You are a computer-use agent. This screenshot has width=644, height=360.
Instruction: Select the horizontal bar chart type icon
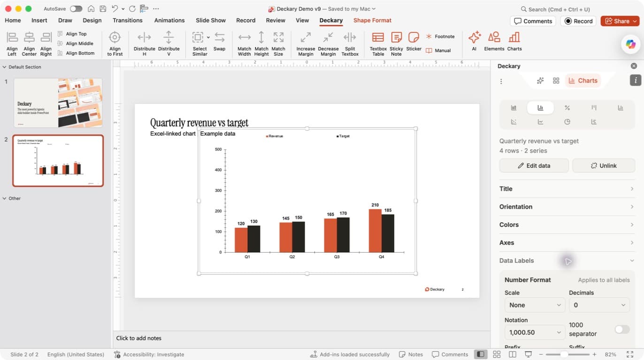tap(594, 122)
